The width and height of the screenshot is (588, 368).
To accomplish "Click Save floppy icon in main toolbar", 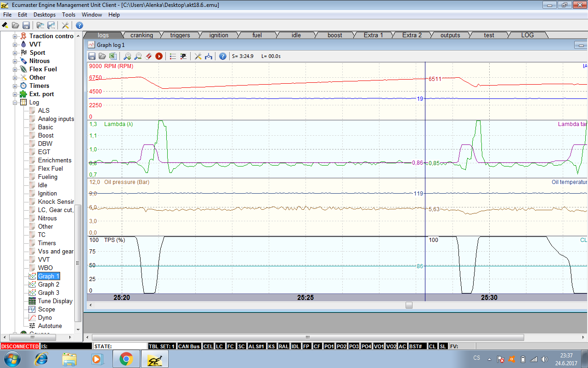I will click(26, 25).
